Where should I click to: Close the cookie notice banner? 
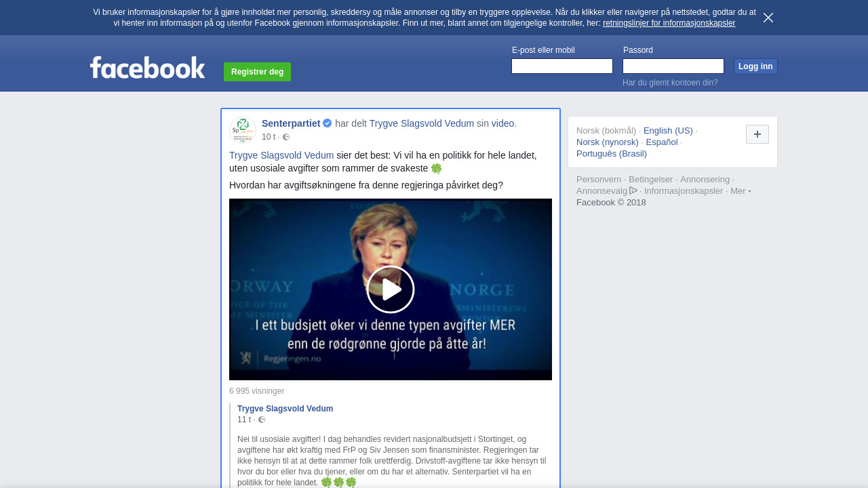(x=768, y=18)
